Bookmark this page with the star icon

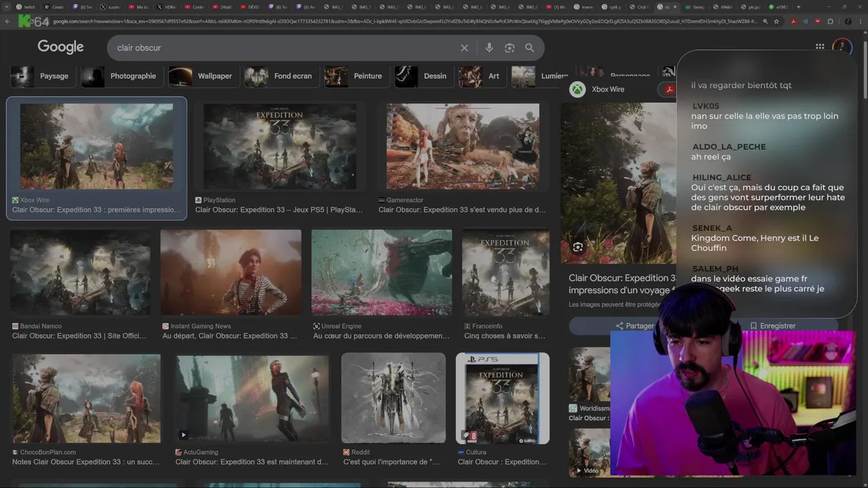point(777,22)
